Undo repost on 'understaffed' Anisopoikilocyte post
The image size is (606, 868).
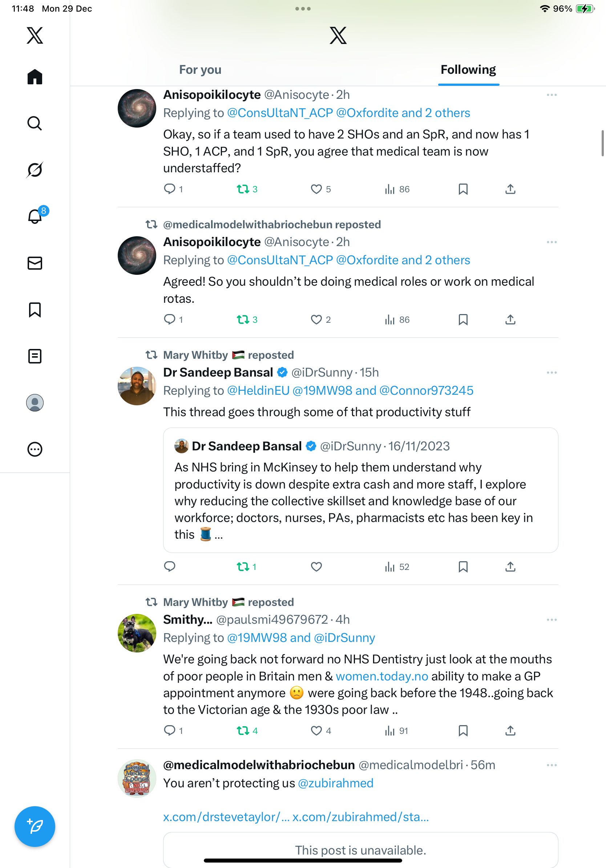pos(243,189)
